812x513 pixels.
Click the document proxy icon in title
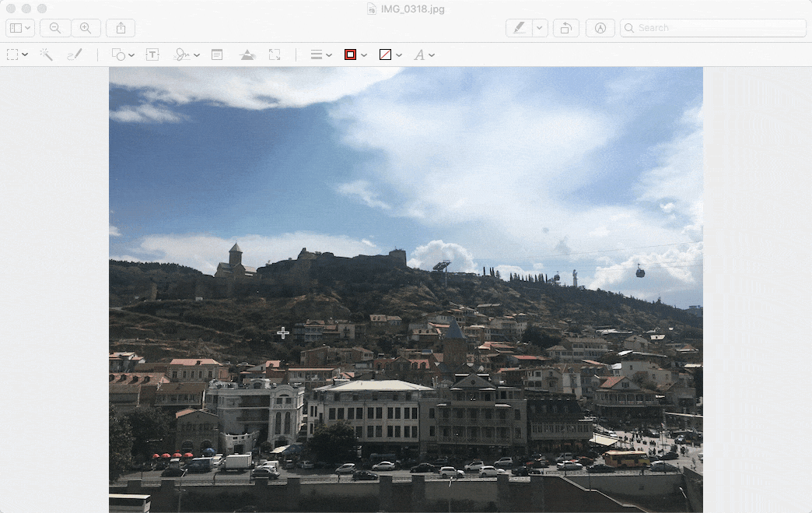(371, 9)
